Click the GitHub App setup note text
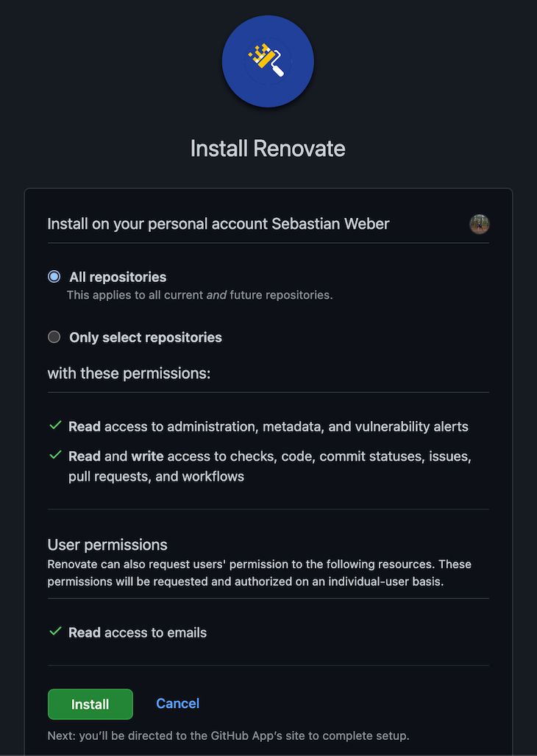Screen dimensions: 537x756 click(x=229, y=735)
